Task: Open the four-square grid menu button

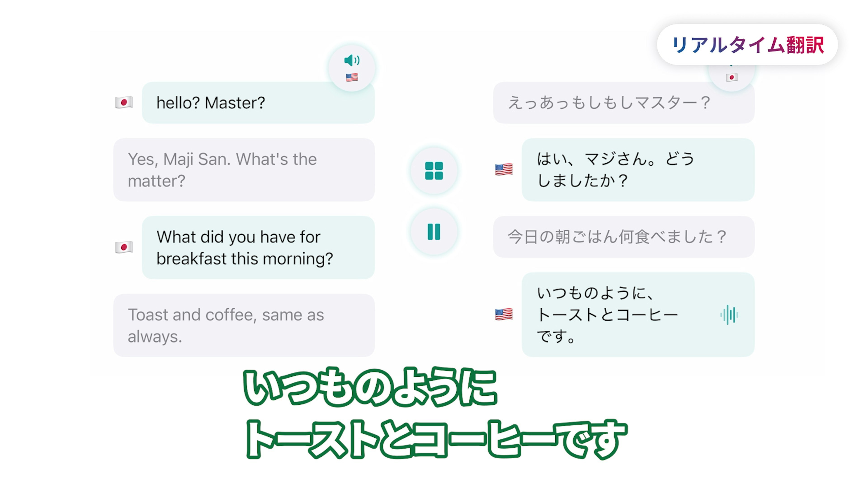Action: point(434,171)
